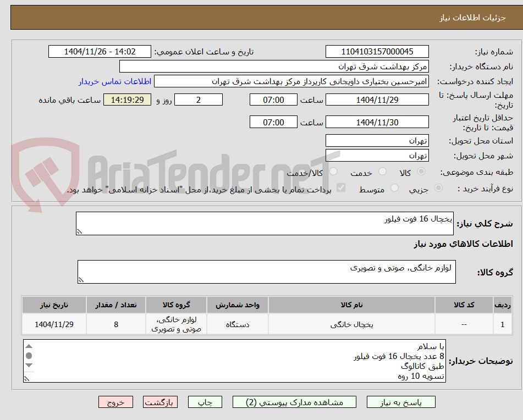Click the نام دستگاه خریدار field
Screen dimensions: 523x420
click(274, 67)
